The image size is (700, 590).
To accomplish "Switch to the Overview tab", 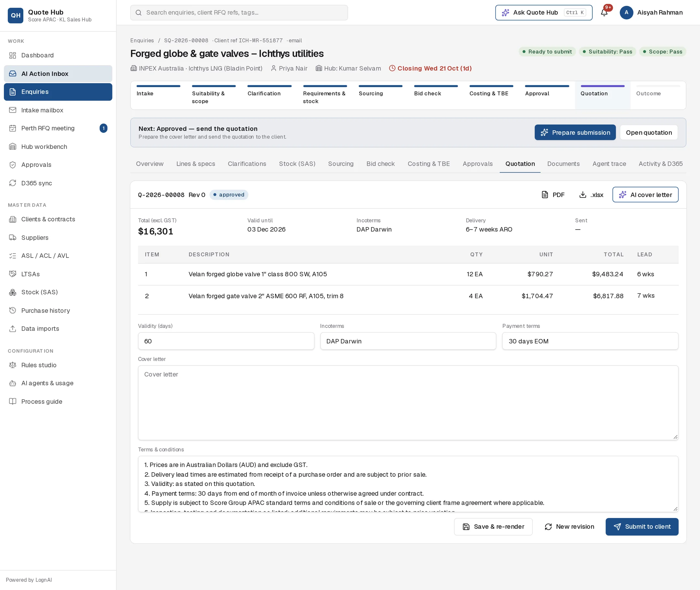I will [150, 164].
